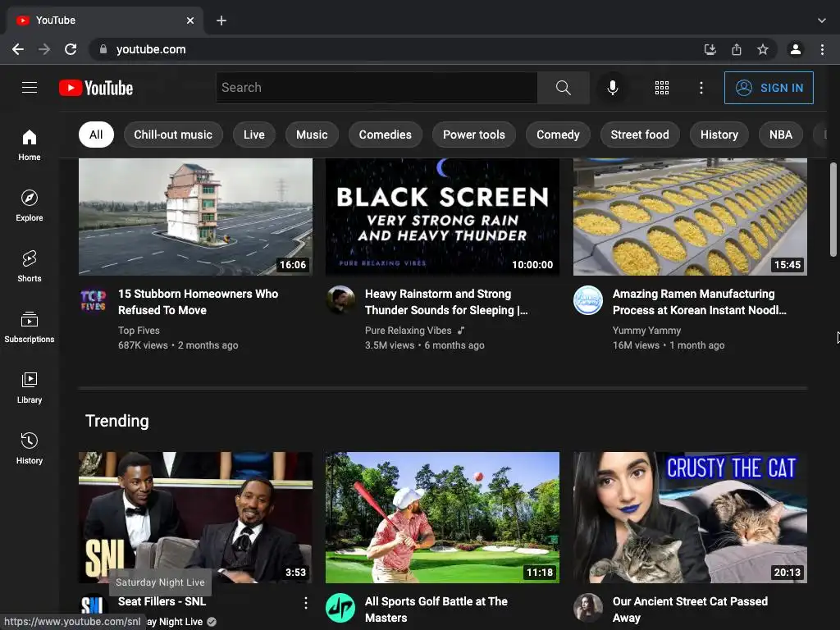Open Top Fives channel name

[x=139, y=331]
